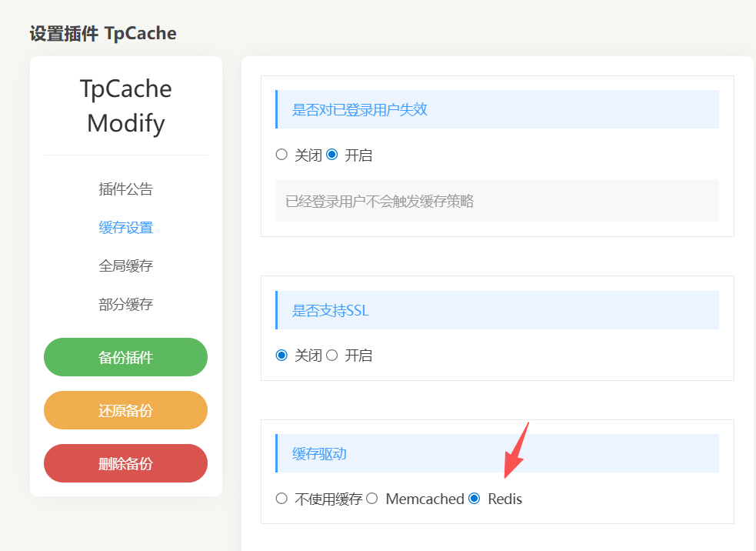Viewport: 756px width, 551px height.
Task: Click the 是否支持SSL section header
Action: click(x=497, y=310)
